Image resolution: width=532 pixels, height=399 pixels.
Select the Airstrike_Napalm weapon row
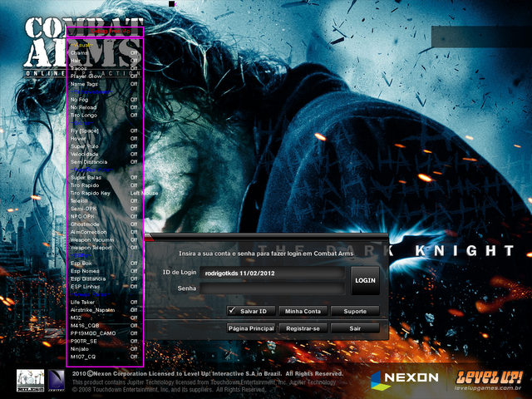click(x=105, y=310)
